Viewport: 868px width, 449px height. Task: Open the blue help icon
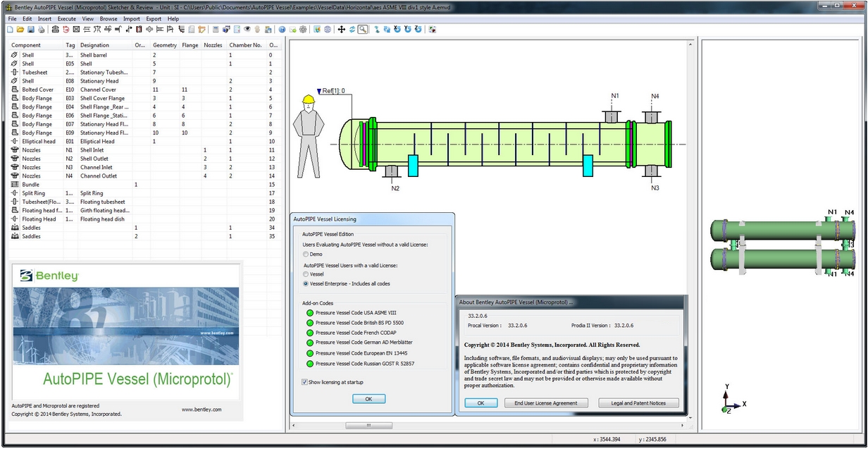tap(282, 30)
